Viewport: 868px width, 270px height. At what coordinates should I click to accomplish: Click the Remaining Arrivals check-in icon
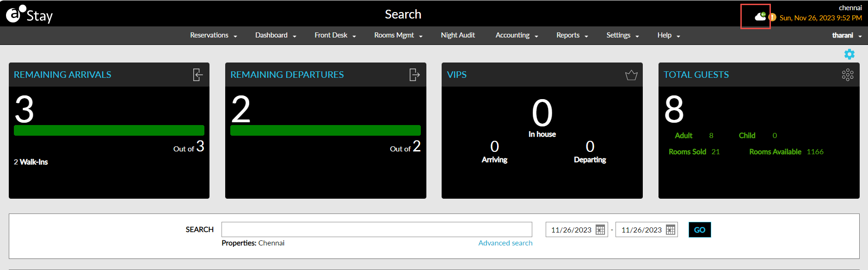(198, 75)
